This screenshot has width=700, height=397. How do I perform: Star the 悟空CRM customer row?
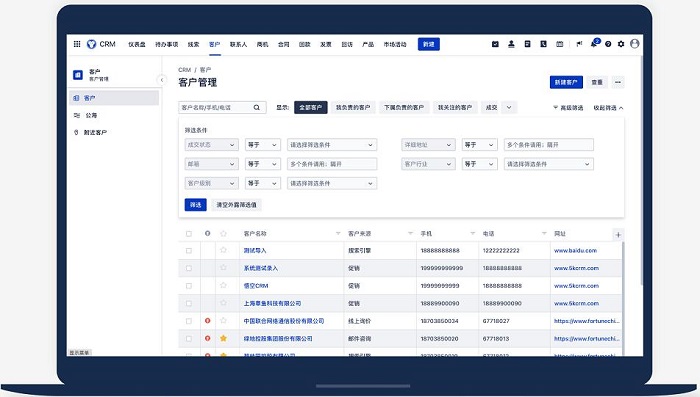[223, 285]
